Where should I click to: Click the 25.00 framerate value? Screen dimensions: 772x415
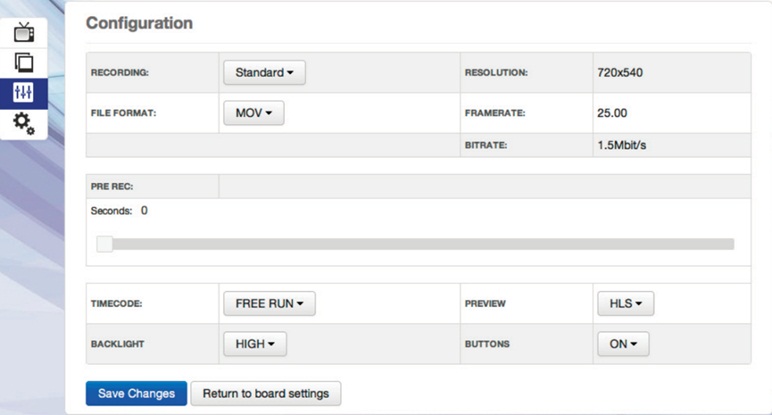coord(612,113)
